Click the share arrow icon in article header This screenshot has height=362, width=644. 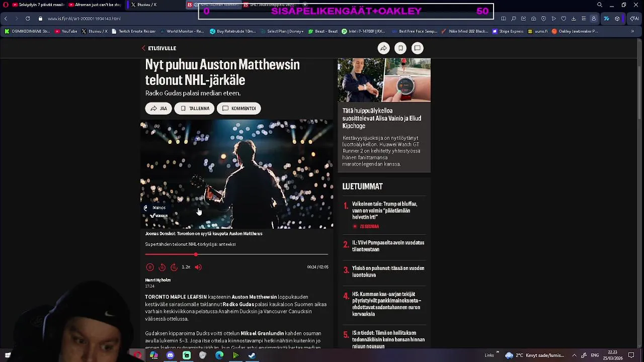383,48
